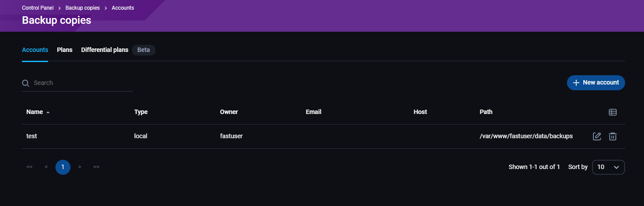Viewport: 644px width, 206px height.
Task: Edit the test backup account
Action: [597, 136]
